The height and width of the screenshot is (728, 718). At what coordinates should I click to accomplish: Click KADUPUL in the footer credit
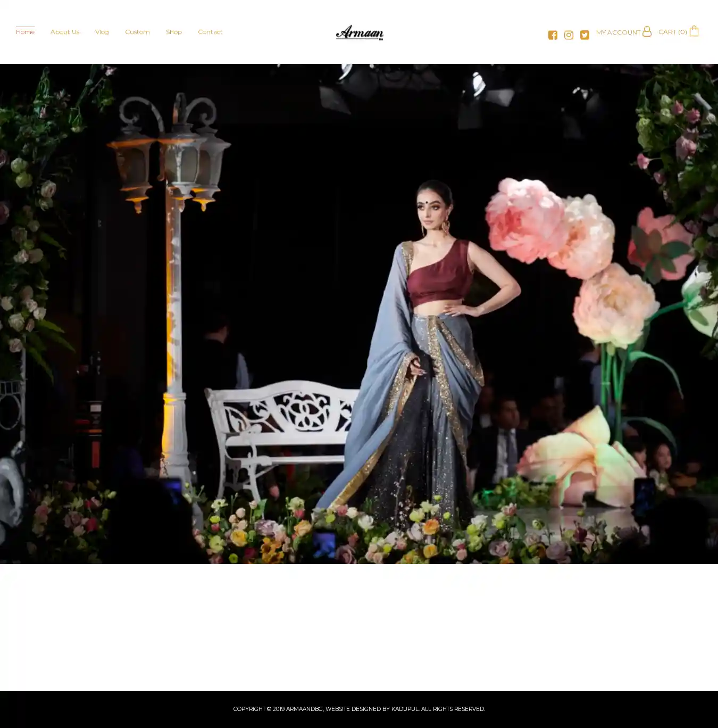[405, 709]
